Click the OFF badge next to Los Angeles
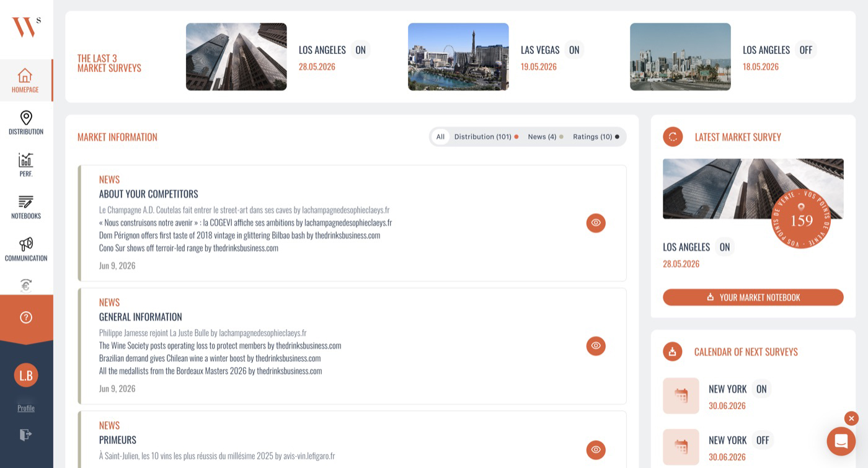 click(806, 50)
